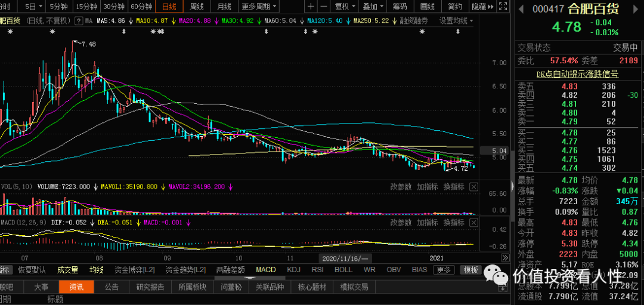
Task: Click 换指标 in the MACD panel
Action: tap(454, 223)
